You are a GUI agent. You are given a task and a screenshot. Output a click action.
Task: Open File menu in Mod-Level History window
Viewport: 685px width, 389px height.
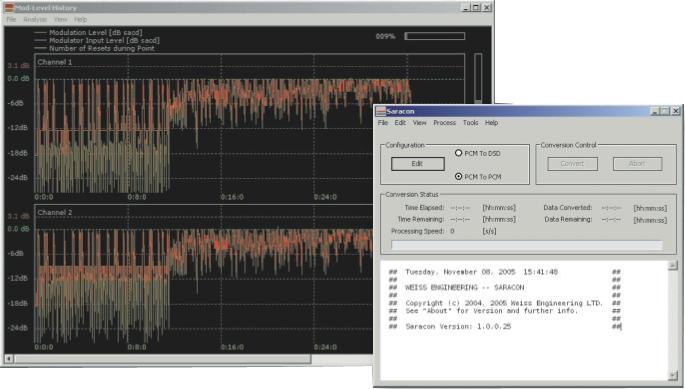tap(11, 20)
